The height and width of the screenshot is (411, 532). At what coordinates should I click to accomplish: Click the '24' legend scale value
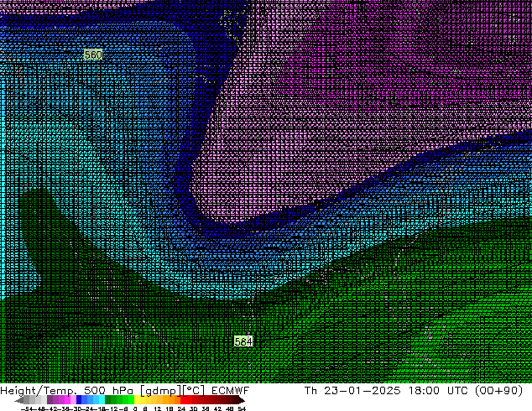point(181,409)
